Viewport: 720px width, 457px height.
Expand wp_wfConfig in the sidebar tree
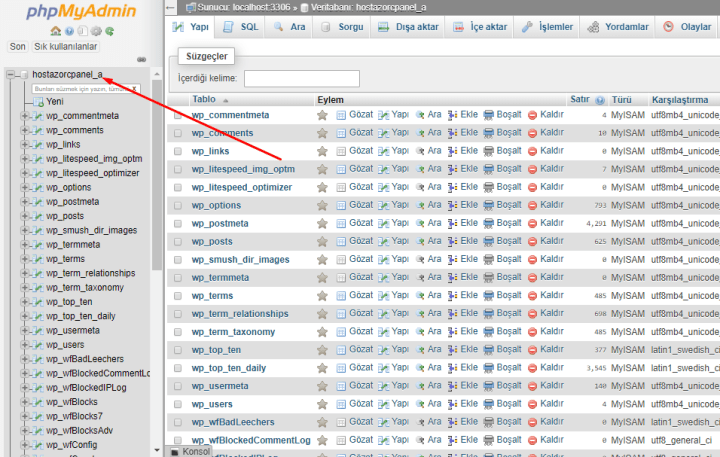24,445
